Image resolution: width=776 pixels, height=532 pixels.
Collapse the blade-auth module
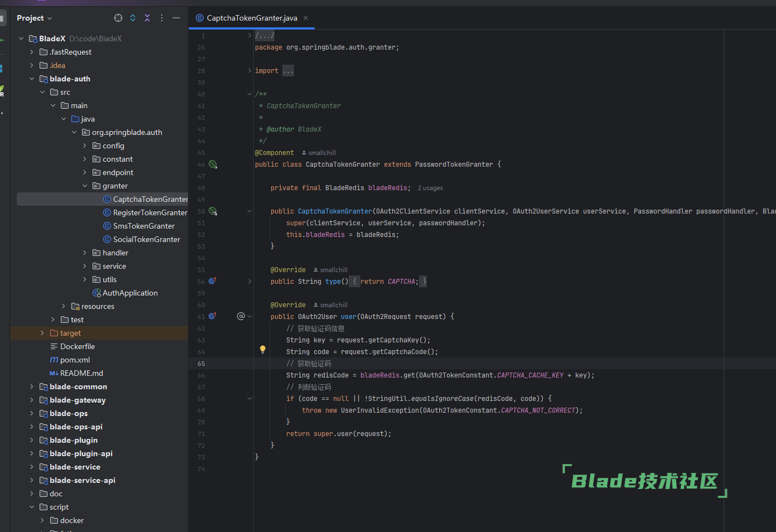coord(32,79)
